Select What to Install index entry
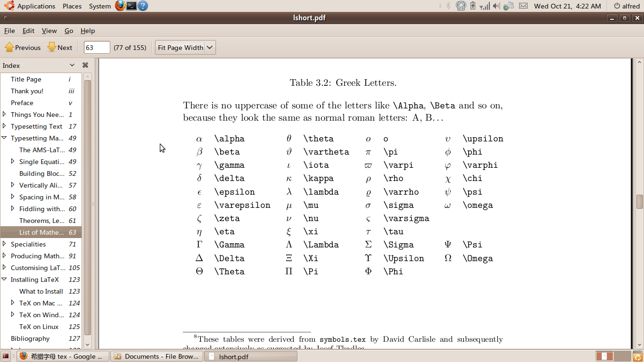This screenshot has width=644, height=362. (x=41, y=291)
